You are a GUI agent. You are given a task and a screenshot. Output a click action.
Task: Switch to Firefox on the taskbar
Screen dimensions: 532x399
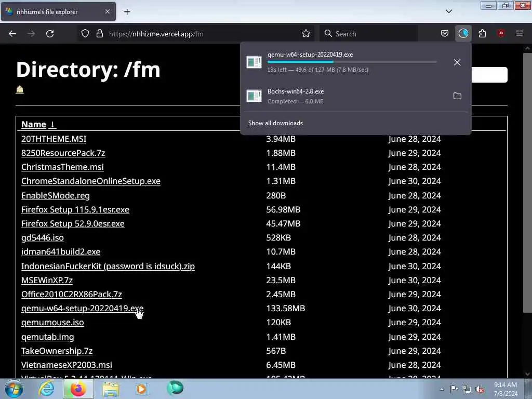78,389
